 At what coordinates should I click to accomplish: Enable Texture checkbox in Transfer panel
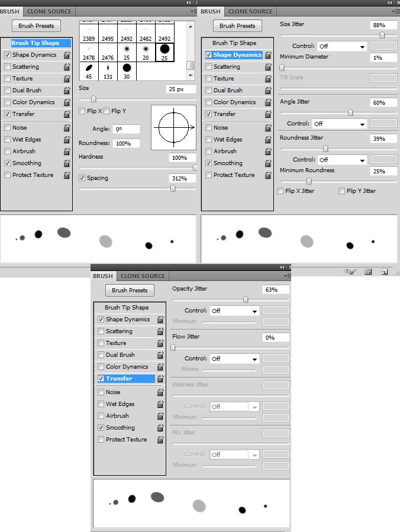(x=101, y=343)
